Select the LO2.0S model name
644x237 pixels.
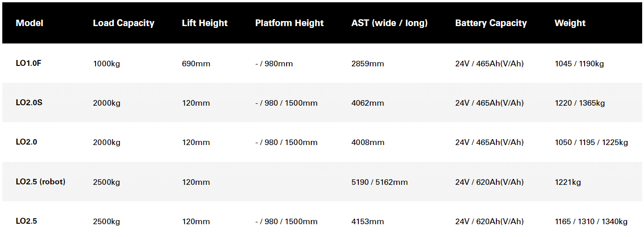(x=29, y=102)
